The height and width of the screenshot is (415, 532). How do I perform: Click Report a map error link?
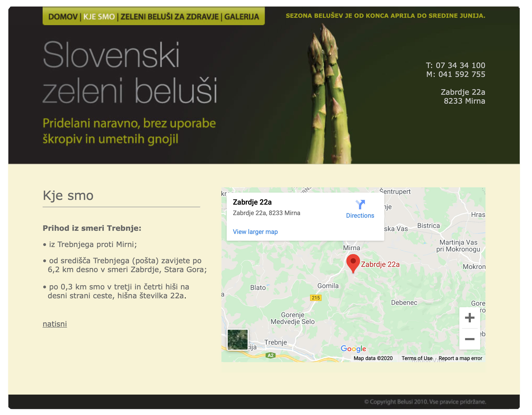[460, 358]
